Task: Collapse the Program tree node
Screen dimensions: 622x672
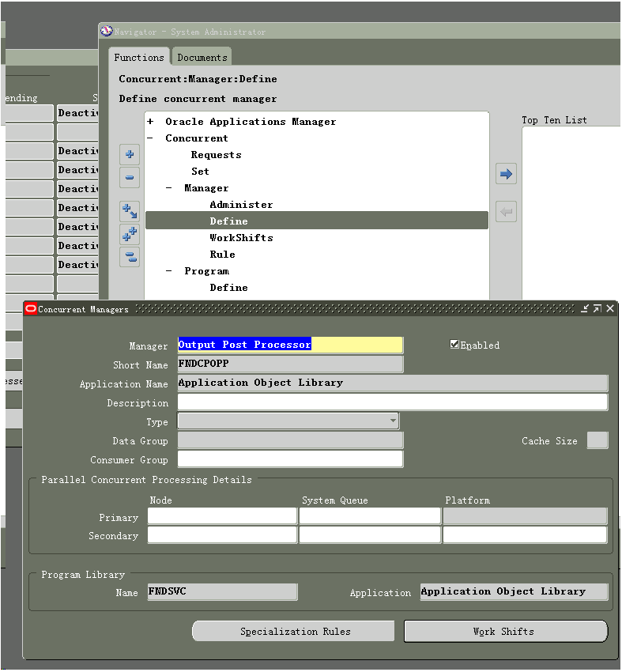Action: (x=169, y=271)
